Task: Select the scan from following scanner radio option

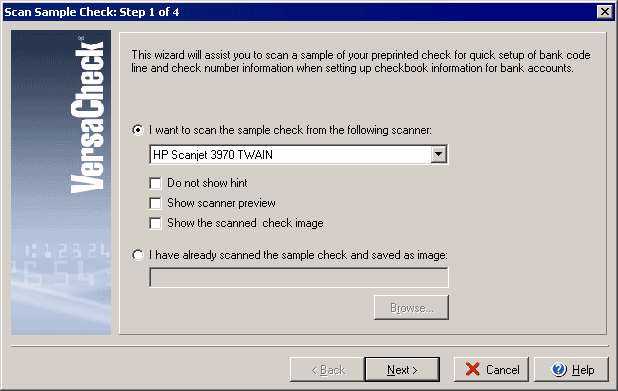Action: click(138, 130)
